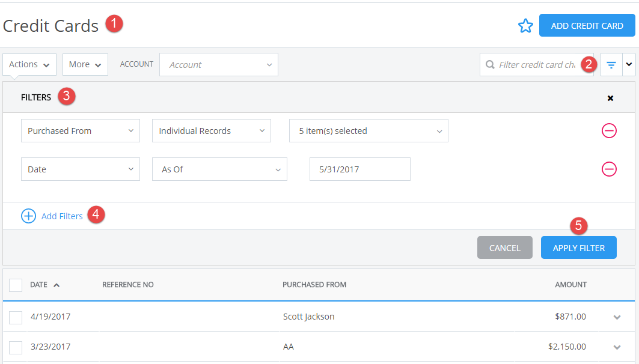Check the 3/23/2017 row checkbox
This screenshot has height=364, width=639.
16,347
